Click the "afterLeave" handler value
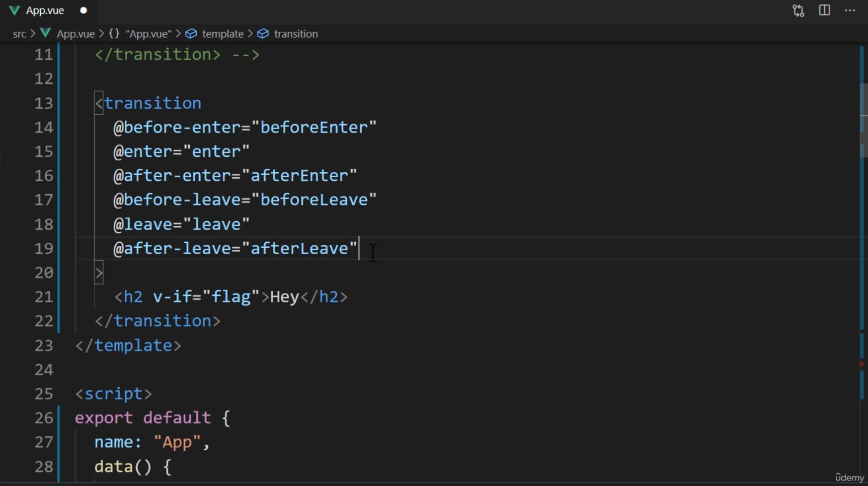Viewport: 868px width, 486px height. [x=299, y=248]
